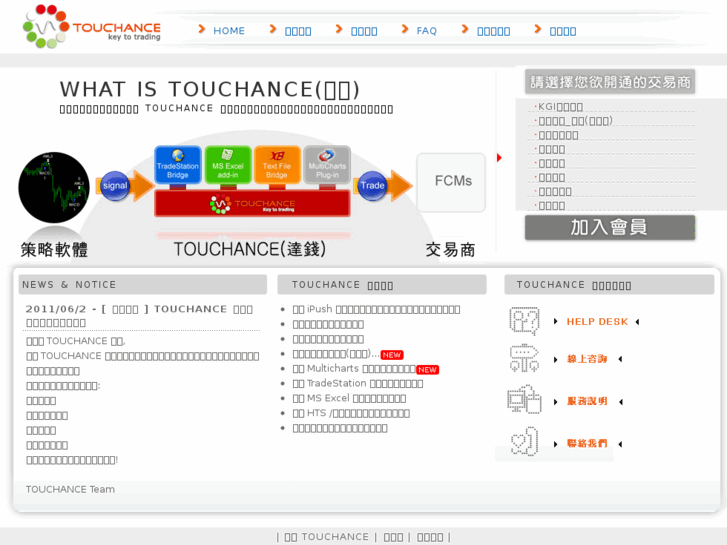Open the 服務說明 link

click(587, 401)
